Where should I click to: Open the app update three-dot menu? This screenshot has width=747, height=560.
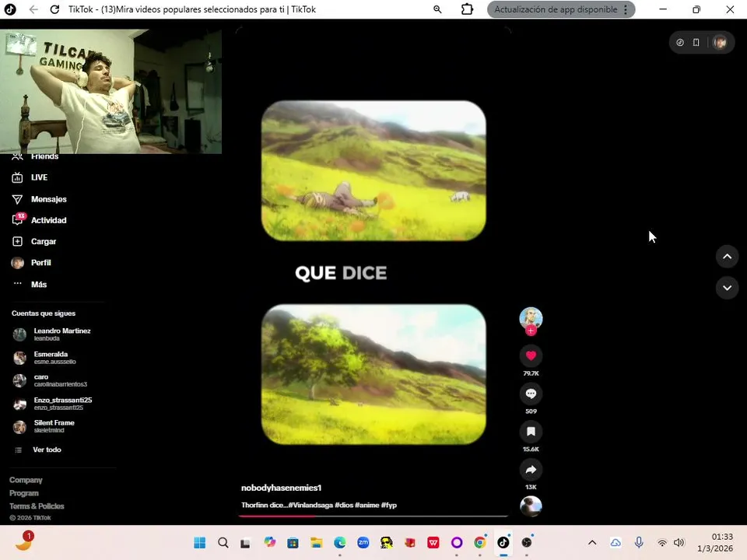click(626, 9)
